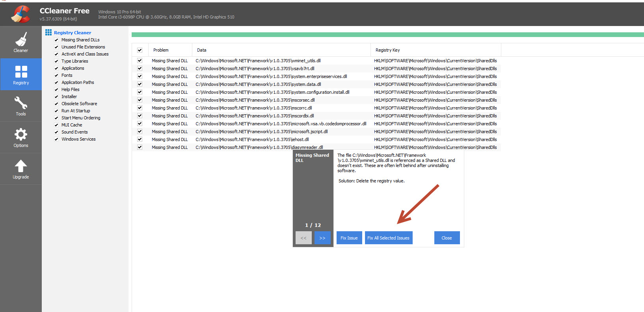Click the 1 / 12 issue counter
The height and width of the screenshot is (312, 644).
pos(313,225)
